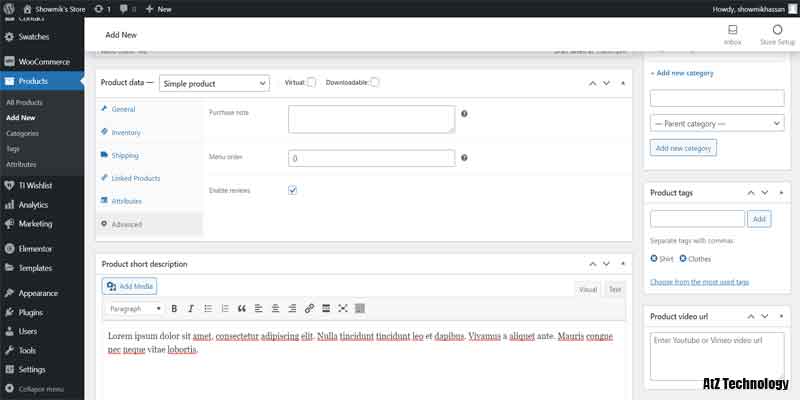This screenshot has height=400, width=800.
Task: Click the Product video url text field
Action: pos(716,355)
